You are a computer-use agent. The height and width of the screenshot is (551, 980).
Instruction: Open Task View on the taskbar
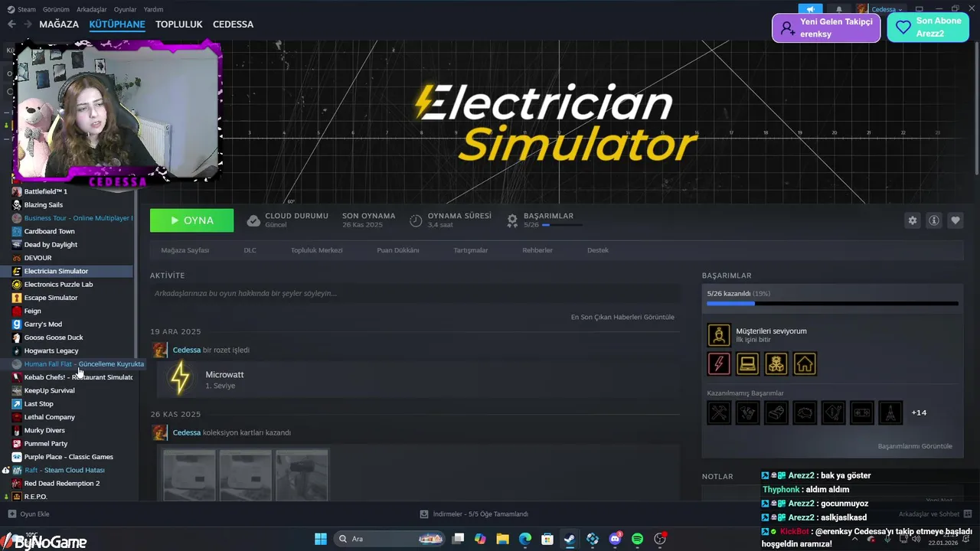pos(458,539)
